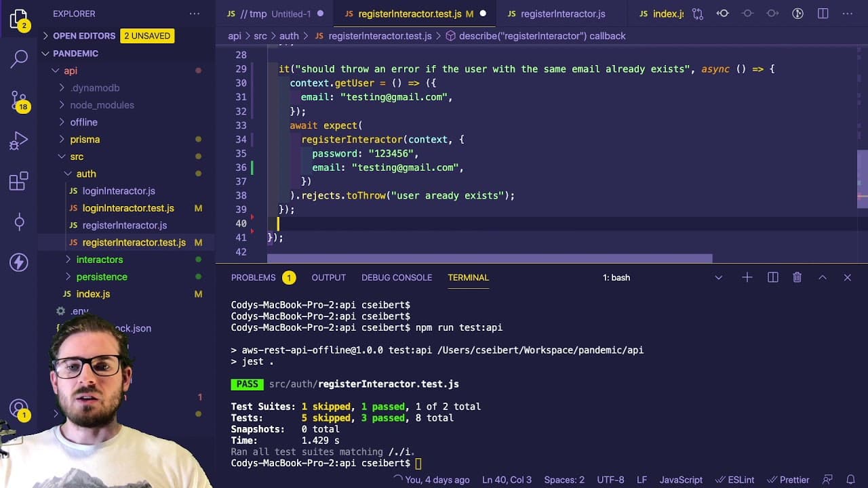Change end of line sequence LF
Screen dimensions: 868x488
tap(642, 479)
